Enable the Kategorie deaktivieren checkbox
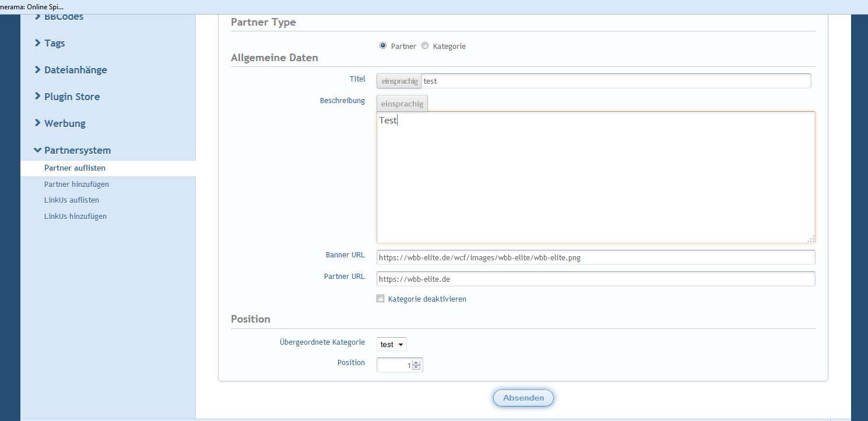Screen dimensions: 868x421 point(381,299)
